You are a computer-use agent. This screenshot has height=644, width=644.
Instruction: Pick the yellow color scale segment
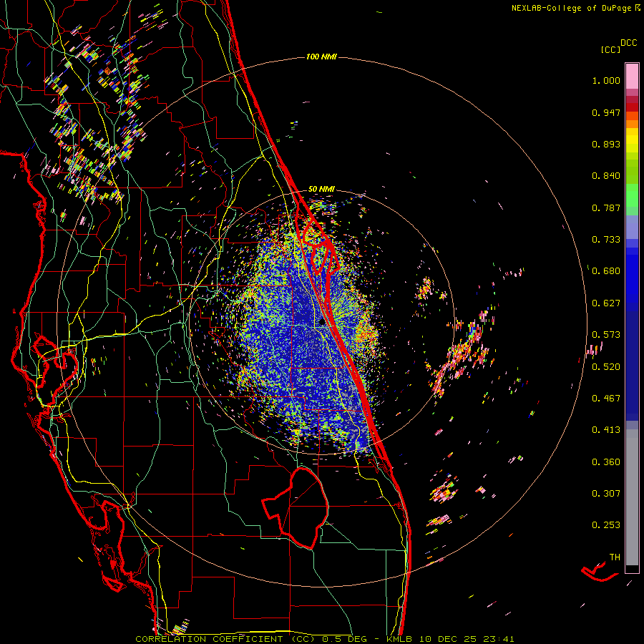click(x=632, y=140)
